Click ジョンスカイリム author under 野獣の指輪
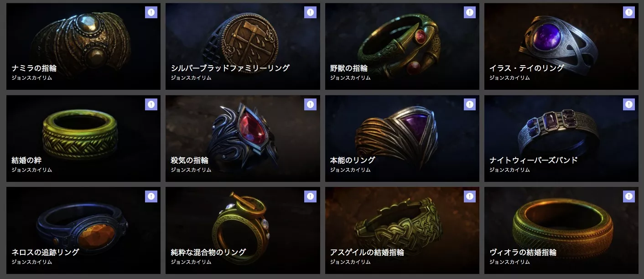The height and width of the screenshot is (279, 644). (x=350, y=78)
